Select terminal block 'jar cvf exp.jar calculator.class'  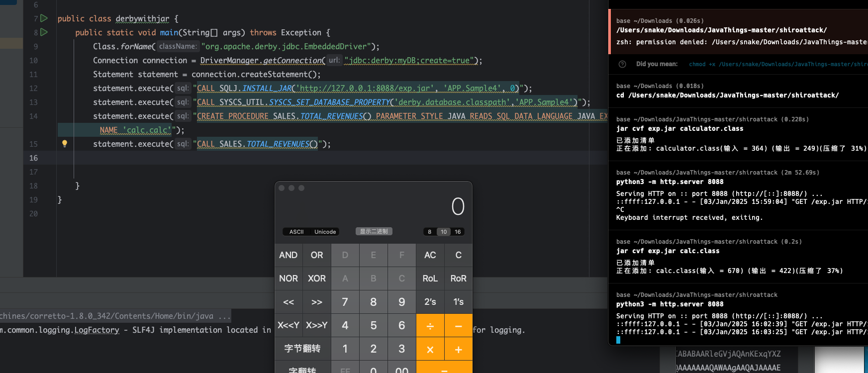pyautogui.click(x=738, y=134)
